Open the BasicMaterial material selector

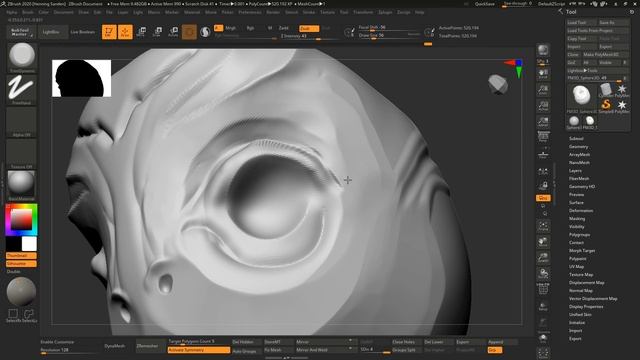[x=22, y=185]
